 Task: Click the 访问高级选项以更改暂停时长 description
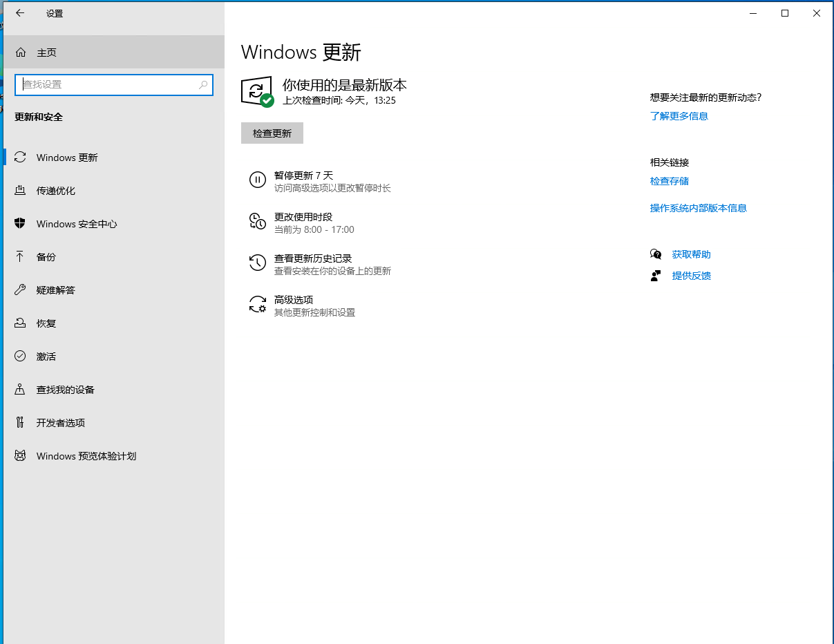[332, 188]
